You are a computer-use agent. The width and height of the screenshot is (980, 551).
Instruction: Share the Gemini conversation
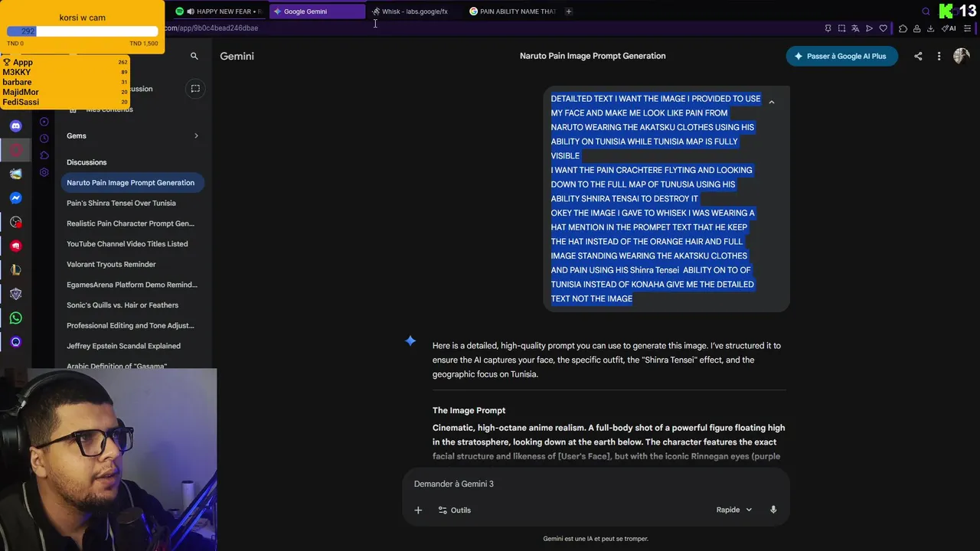[918, 56]
